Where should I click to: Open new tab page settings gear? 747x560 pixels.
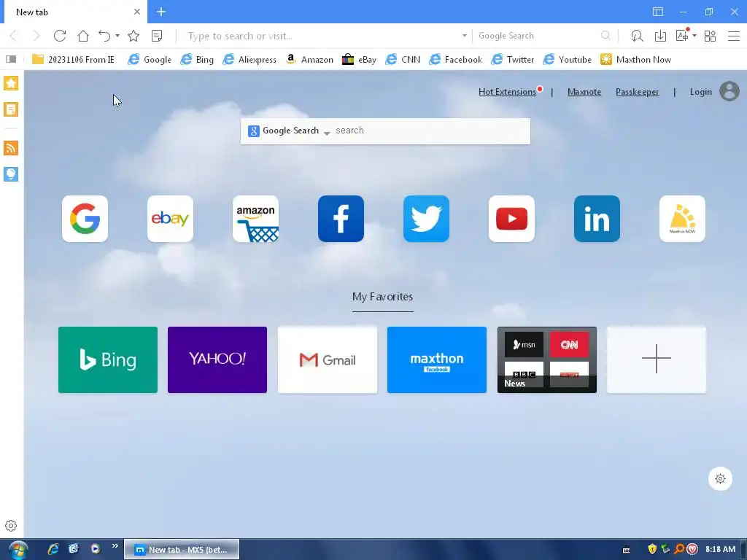tap(720, 478)
